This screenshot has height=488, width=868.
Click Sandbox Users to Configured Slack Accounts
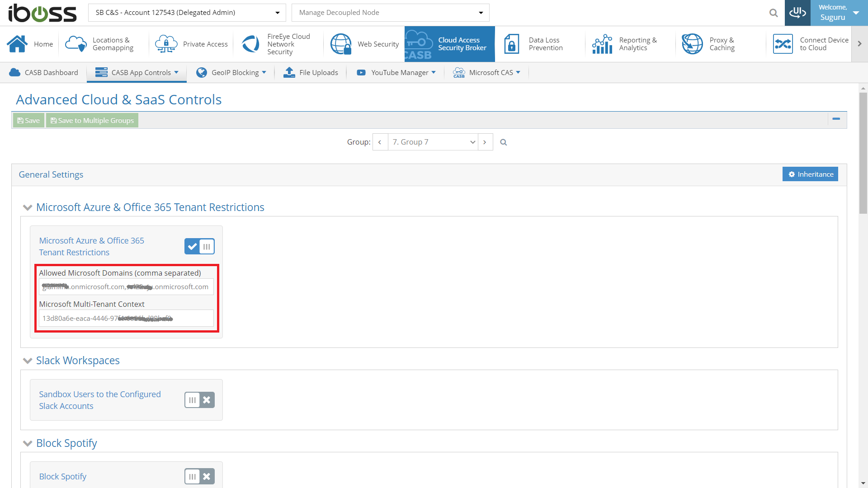(100, 400)
